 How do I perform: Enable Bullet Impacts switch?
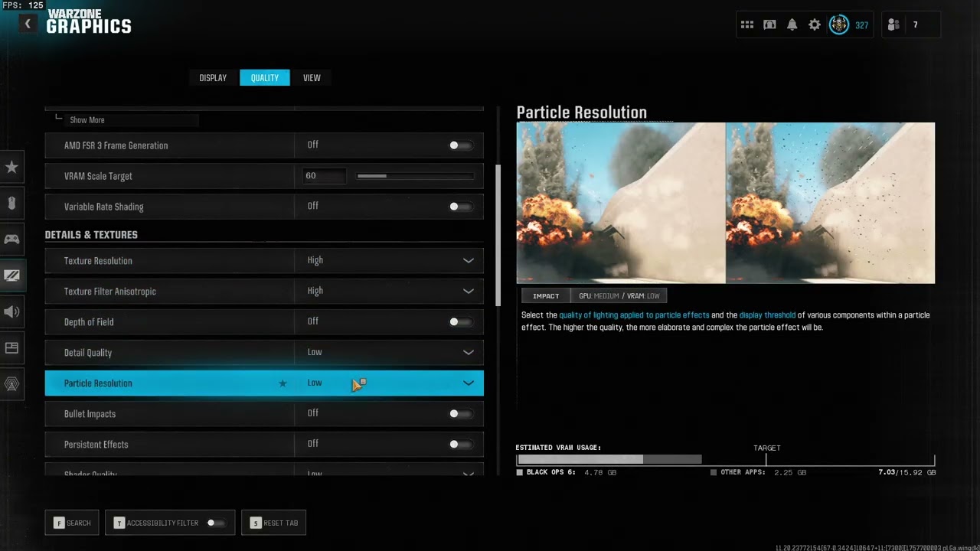tap(460, 414)
